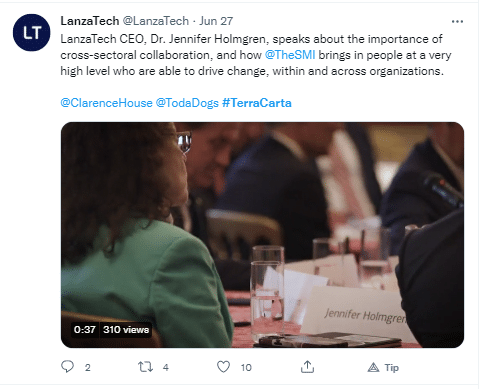Open the @TodaDogs mention link
Screen dimensions: 489x389
[x=187, y=103]
